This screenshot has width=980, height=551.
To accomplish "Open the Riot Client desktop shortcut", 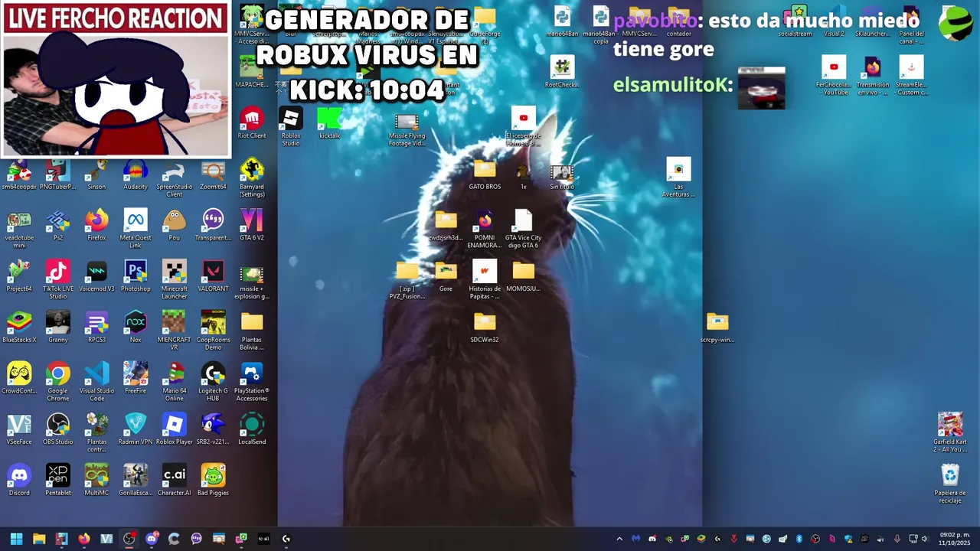I will click(252, 123).
